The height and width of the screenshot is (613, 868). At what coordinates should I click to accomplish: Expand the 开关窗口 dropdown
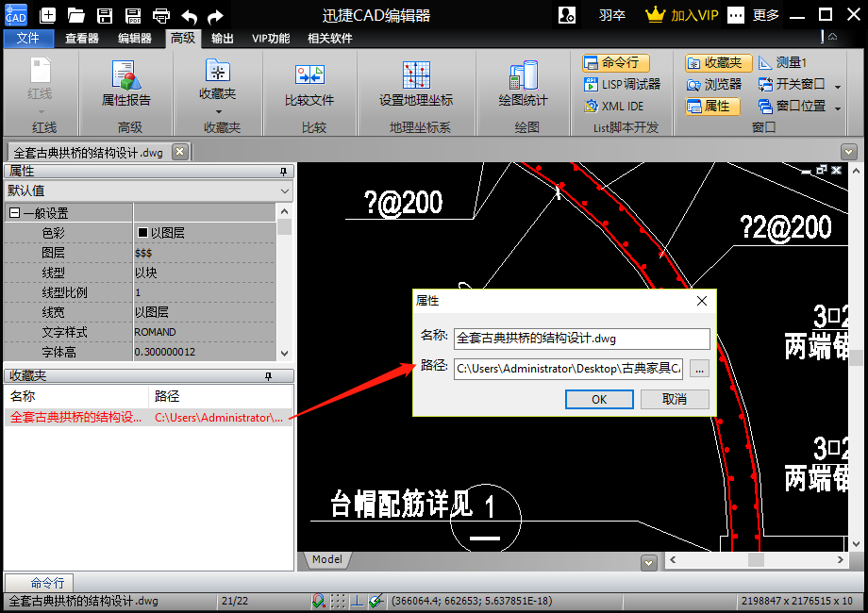(838, 86)
